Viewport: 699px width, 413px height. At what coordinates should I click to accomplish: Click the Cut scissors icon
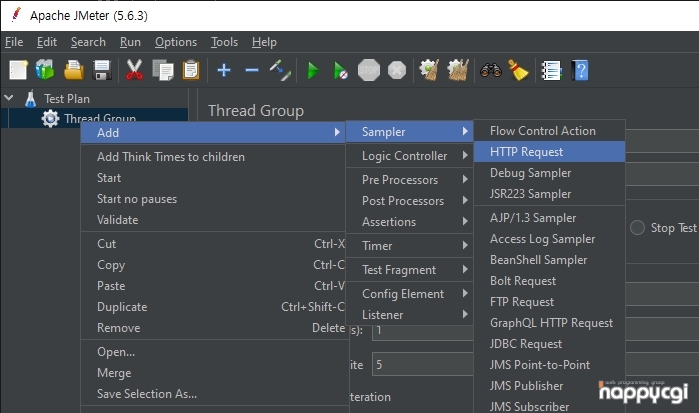(134, 70)
